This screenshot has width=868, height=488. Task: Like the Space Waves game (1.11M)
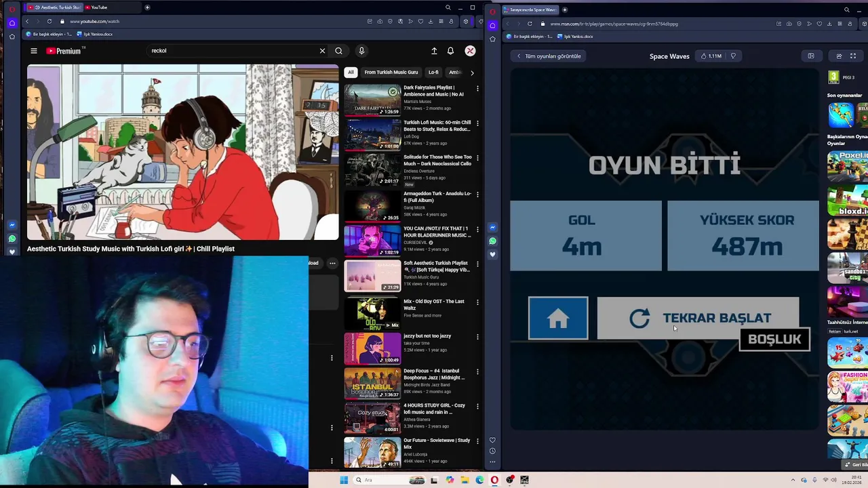pyautogui.click(x=711, y=56)
